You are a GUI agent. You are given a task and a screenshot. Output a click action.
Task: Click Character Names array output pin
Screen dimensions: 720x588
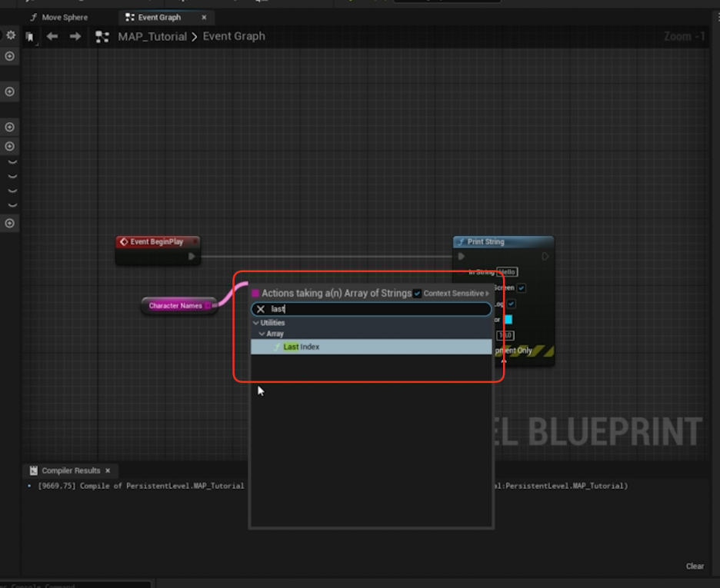coord(209,305)
